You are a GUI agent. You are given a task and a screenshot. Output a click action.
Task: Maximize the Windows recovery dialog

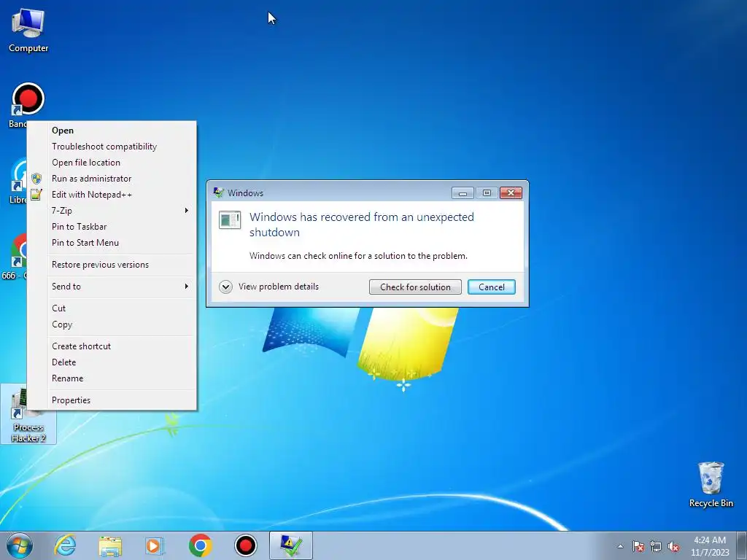click(x=487, y=192)
